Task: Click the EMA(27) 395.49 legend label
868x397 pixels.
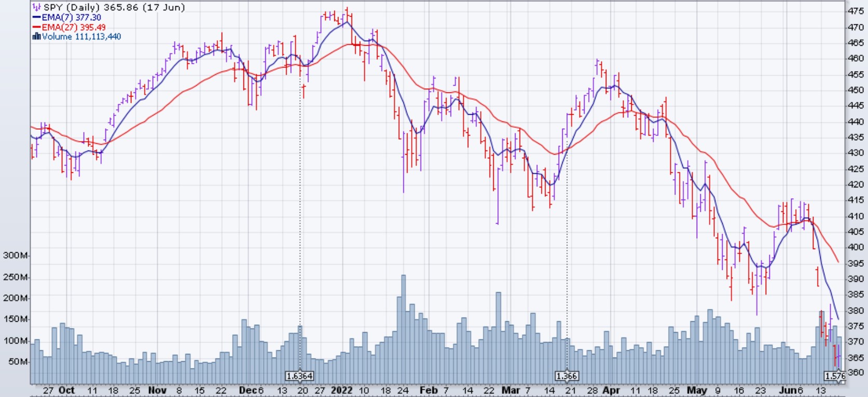Action: pyautogui.click(x=73, y=27)
